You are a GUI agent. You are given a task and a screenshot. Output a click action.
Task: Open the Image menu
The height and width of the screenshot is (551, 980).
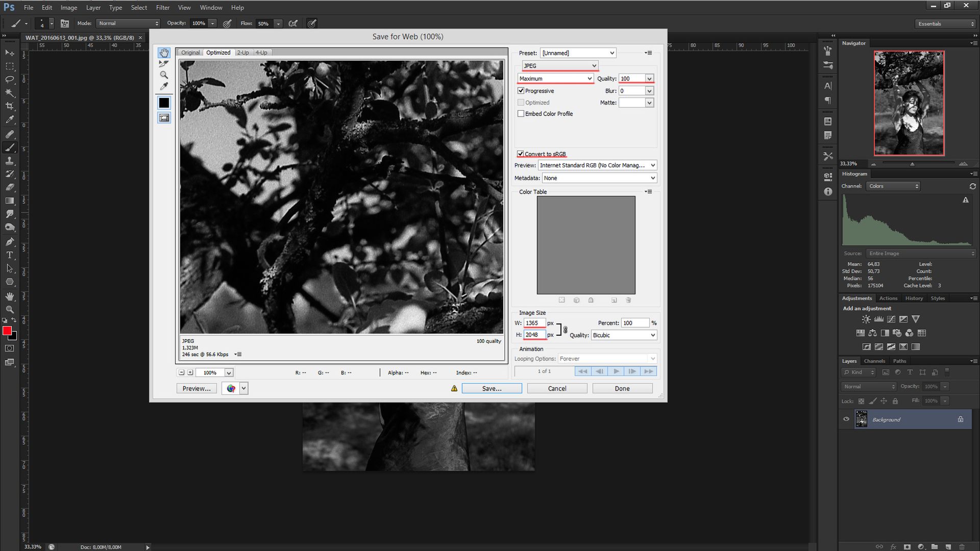69,8
